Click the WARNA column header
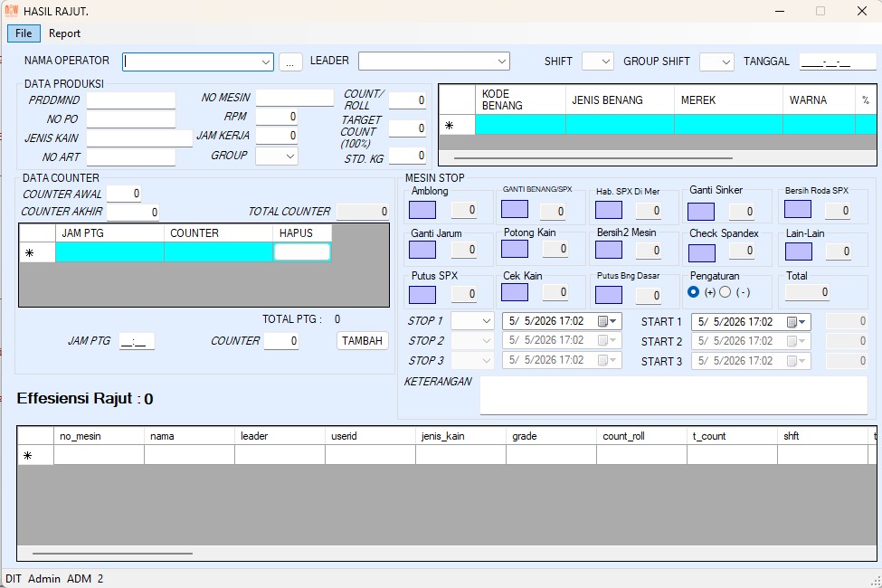Screen dimensions: 882x588 [x=819, y=100]
